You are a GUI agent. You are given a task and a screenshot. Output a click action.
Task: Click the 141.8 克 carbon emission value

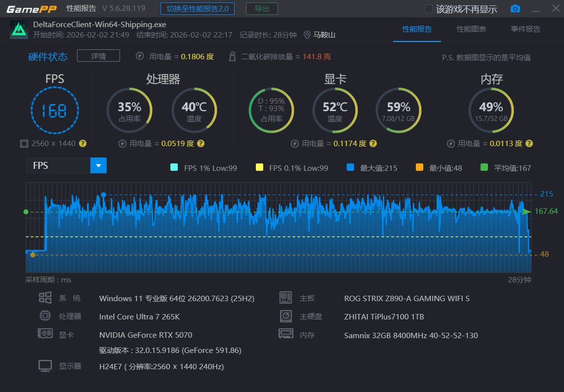click(x=317, y=56)
